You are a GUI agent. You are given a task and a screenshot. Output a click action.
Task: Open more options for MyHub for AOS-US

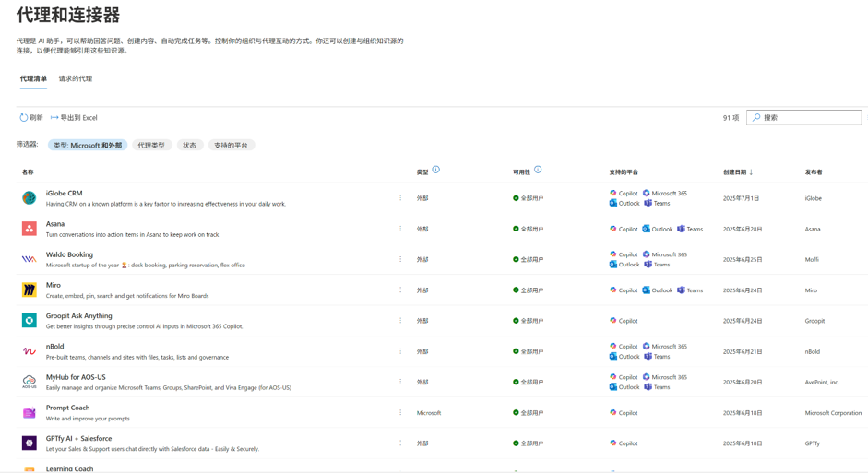click(x=400, y=382)
